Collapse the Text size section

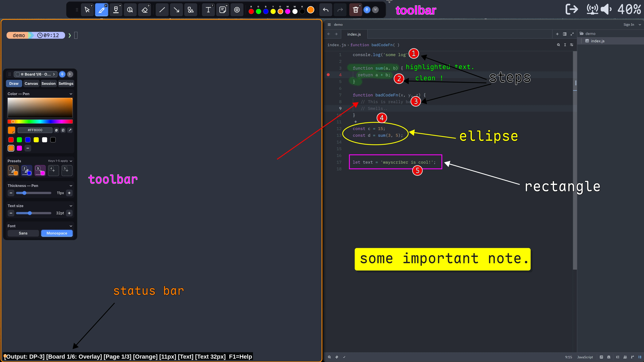tap(71, 206)
